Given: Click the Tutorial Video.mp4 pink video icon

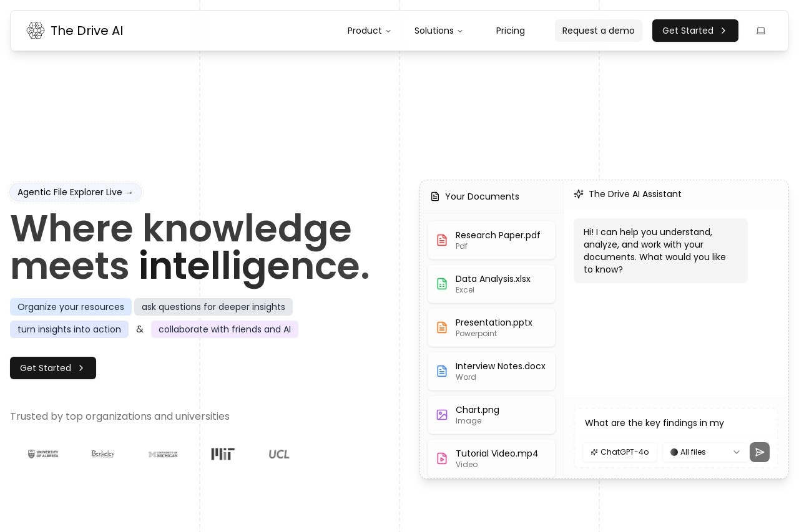Looking at the screenshot, I should (442, 458).
